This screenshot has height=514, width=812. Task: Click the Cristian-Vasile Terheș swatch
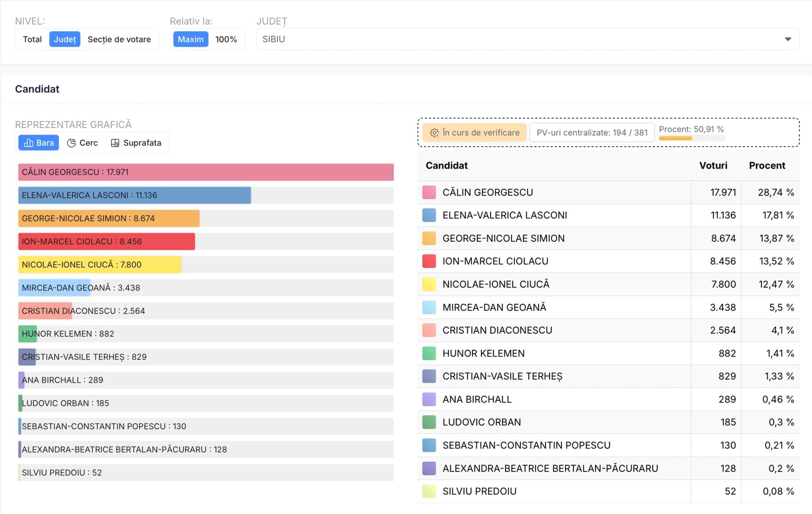point(429,376)
